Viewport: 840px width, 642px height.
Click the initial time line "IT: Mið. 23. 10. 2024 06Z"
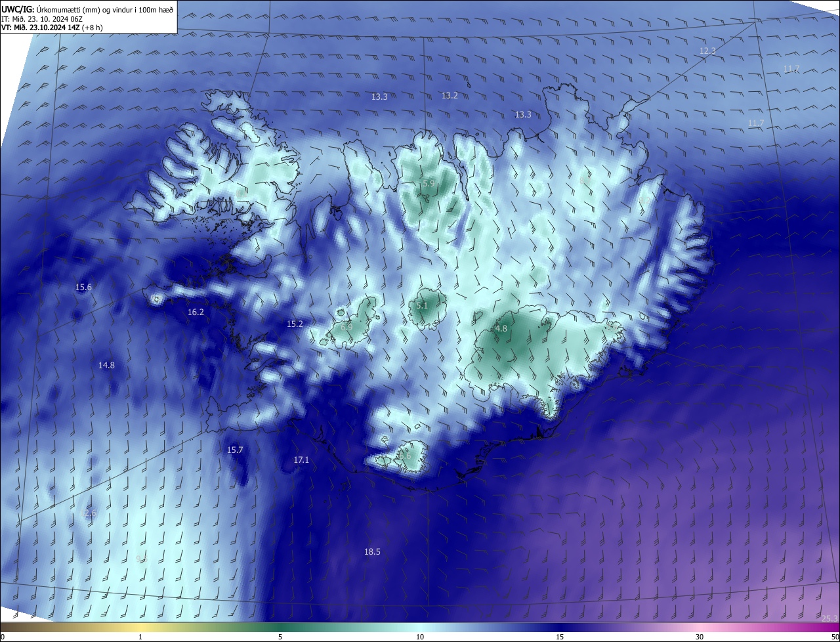[41, 18]
